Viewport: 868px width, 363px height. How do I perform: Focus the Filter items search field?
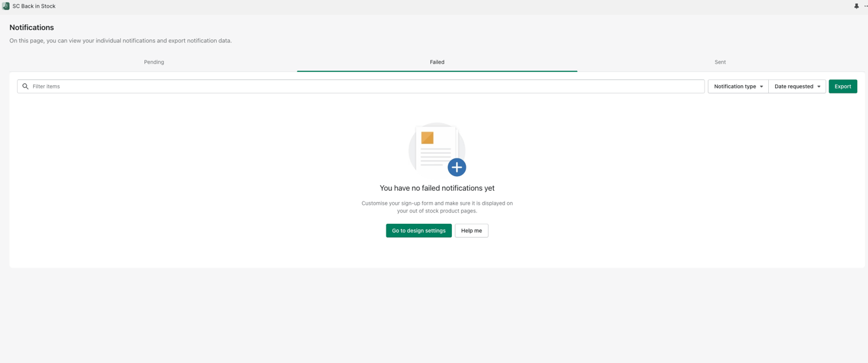(x=361, y=86)
